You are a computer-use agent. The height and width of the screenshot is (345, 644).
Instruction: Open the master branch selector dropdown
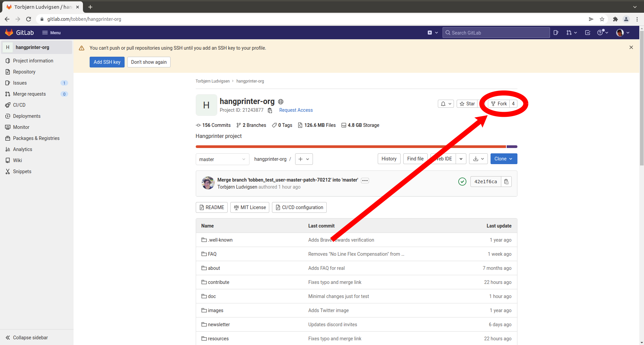(x=222, y=159)
